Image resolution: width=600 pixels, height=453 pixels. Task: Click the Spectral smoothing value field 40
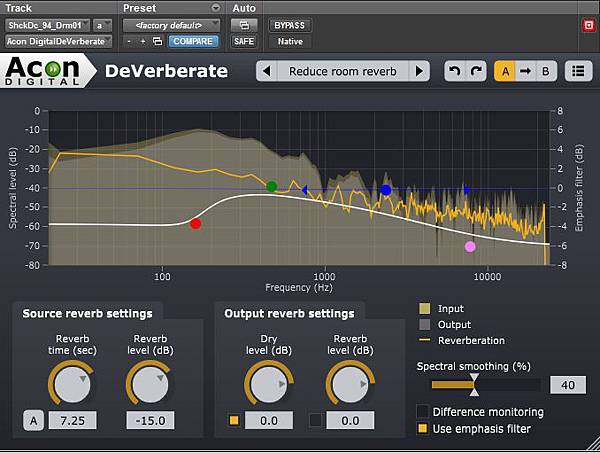568,385
